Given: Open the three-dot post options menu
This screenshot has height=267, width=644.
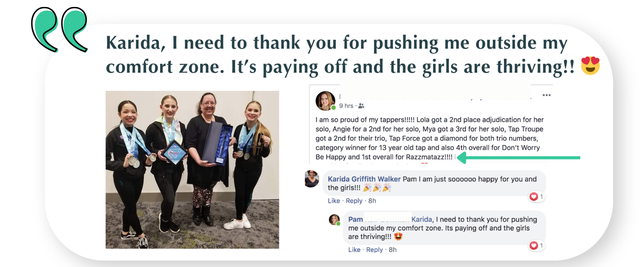Looking at the screenshot, I should pos(546,95).
